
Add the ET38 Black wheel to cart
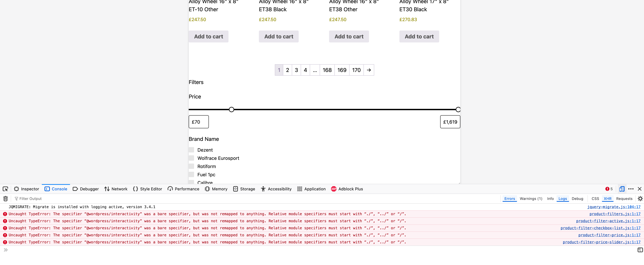coord(279,36)
